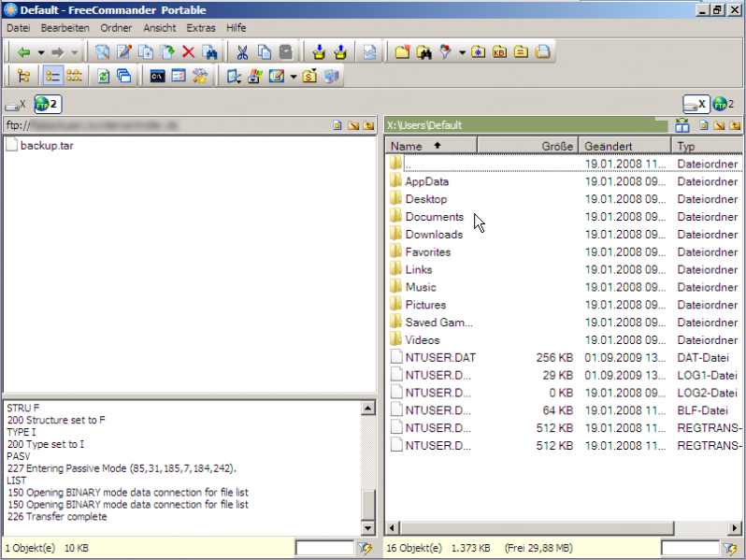Select the NTUSER.DAT file
This screenshot has width=746, height=560.
[440, 357]
